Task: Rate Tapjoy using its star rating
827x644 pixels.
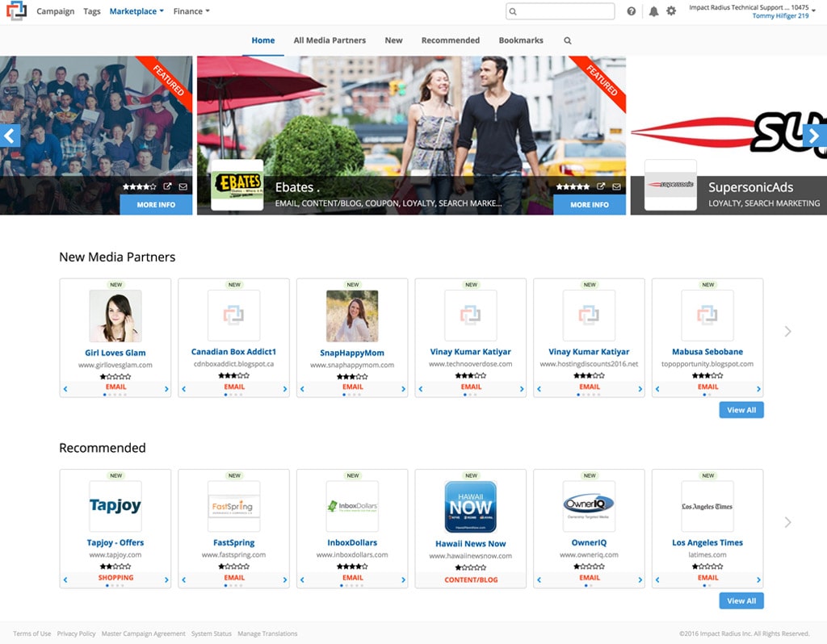Action: coord(115,567)
